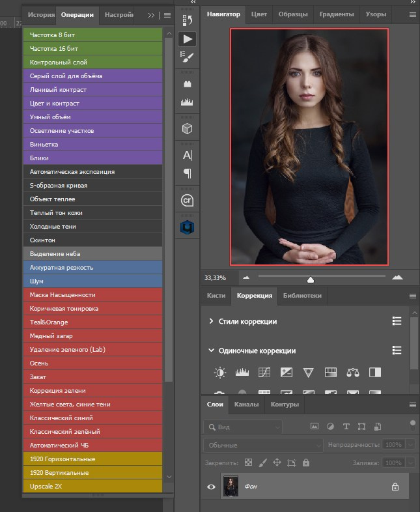Toggle smart object layer filter

377,427
